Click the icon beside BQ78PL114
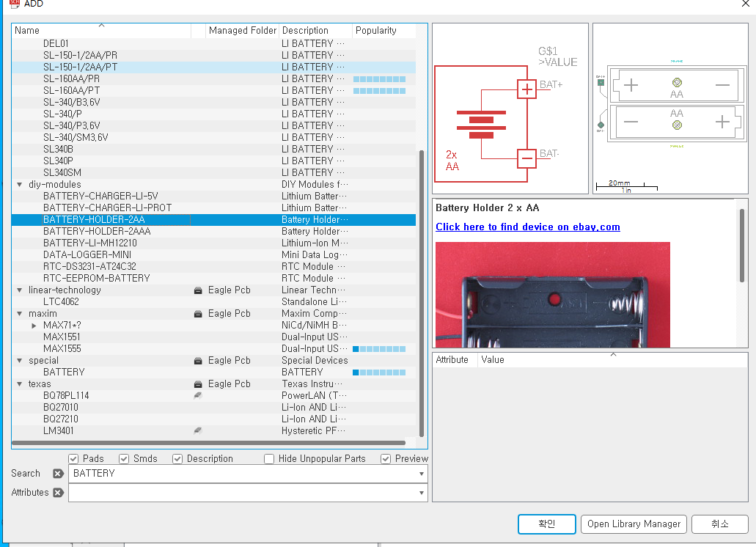 click(198, 396)
